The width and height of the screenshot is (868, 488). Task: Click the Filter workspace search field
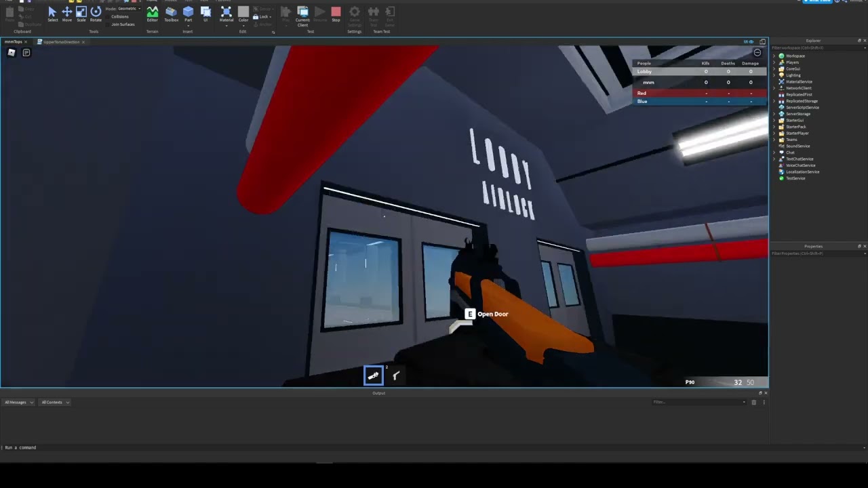coord(817,48)
